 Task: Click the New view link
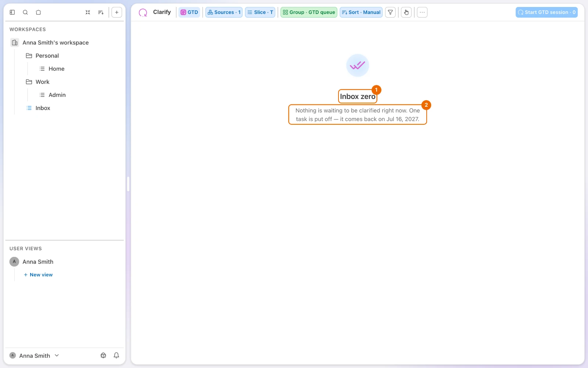coord(38,275)
